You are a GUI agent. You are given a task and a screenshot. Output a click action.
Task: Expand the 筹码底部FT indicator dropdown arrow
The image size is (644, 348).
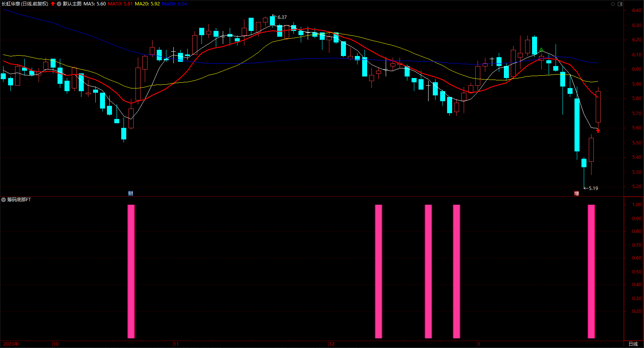coord(3,200)
